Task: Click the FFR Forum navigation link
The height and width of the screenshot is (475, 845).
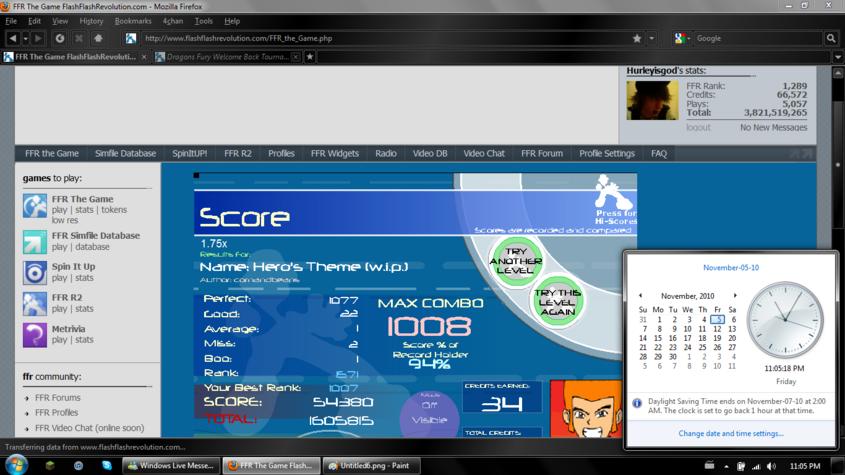Action: [542, 154]
